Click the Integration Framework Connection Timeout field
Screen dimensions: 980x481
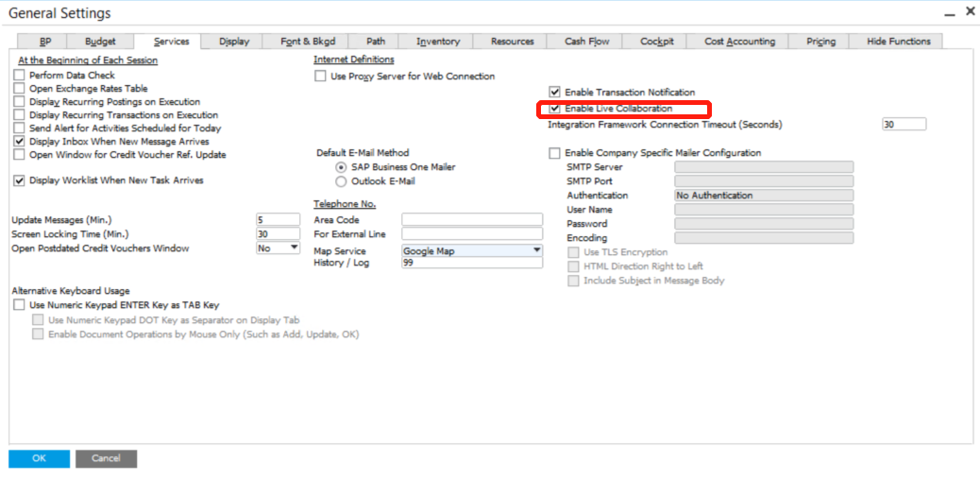(x=904, y=125)
